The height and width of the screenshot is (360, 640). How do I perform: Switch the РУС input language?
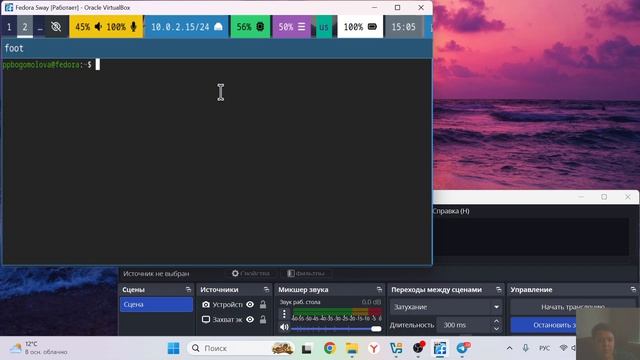(544, 348)
